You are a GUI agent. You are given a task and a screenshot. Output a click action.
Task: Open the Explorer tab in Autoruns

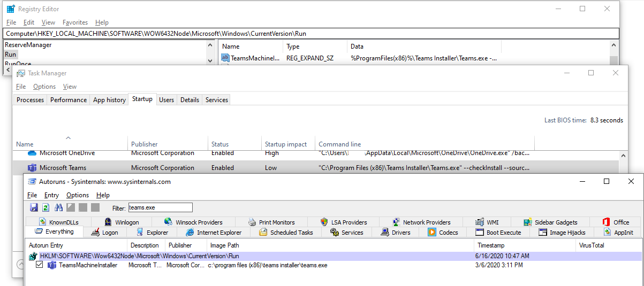point(151,232)
